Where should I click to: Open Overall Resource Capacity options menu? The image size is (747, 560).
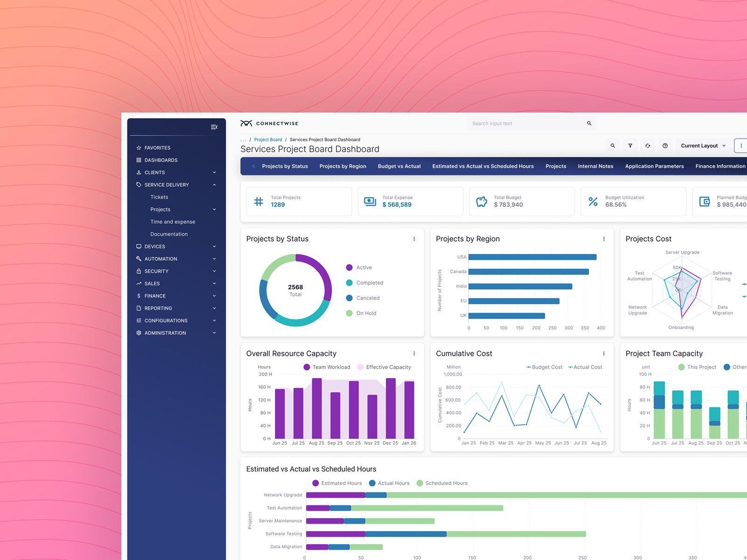414,354
